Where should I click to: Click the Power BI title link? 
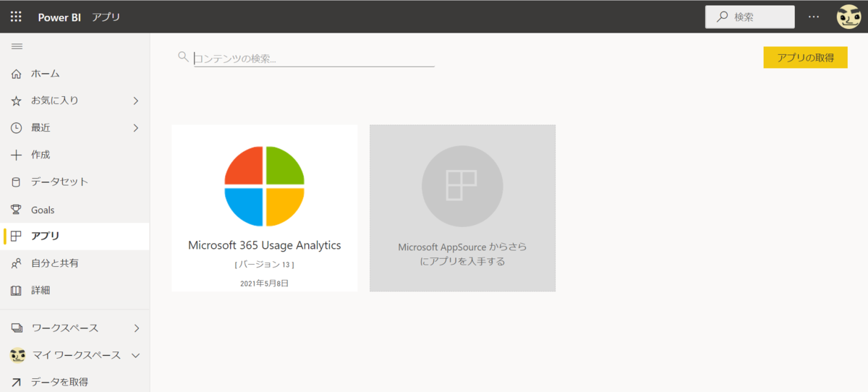coord(59,17)
